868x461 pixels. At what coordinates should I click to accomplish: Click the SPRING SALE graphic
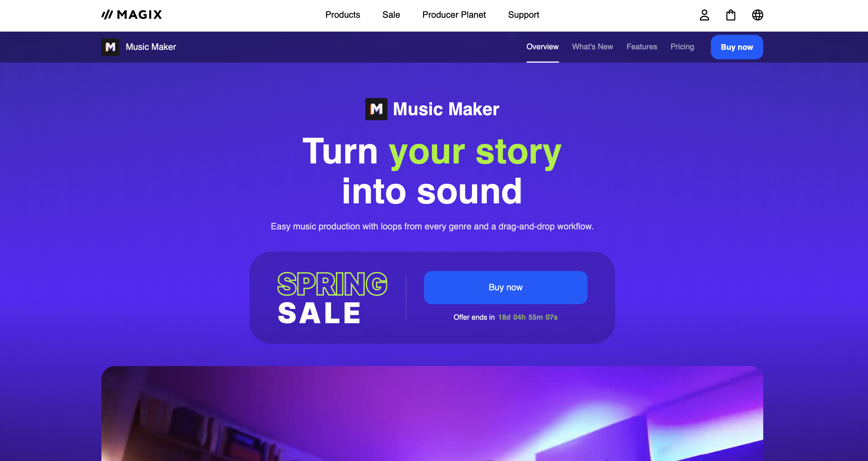[x=332, y=298]
